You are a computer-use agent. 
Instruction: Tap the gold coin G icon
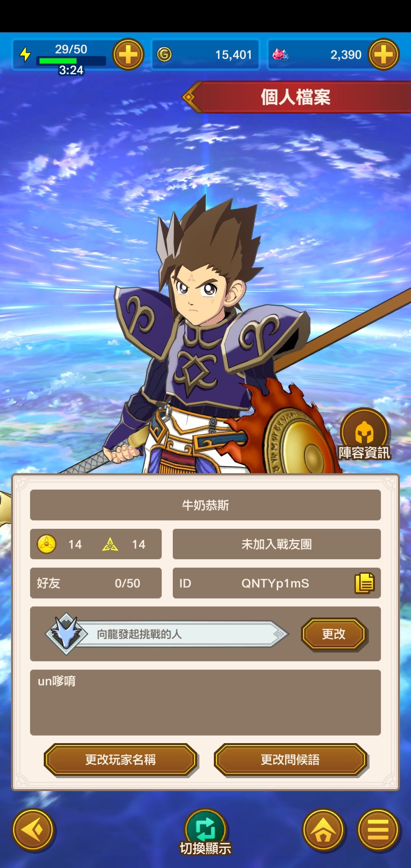pos(164,54)
